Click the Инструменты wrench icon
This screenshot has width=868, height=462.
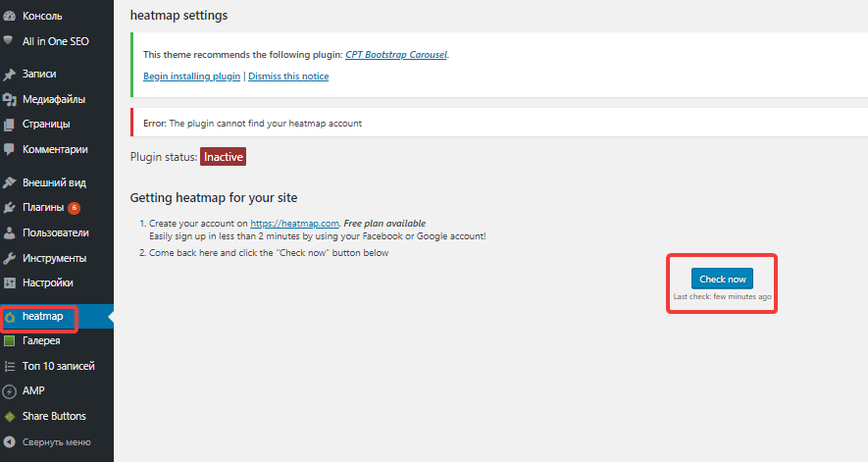pyautogui.click(x=9, y=258)
